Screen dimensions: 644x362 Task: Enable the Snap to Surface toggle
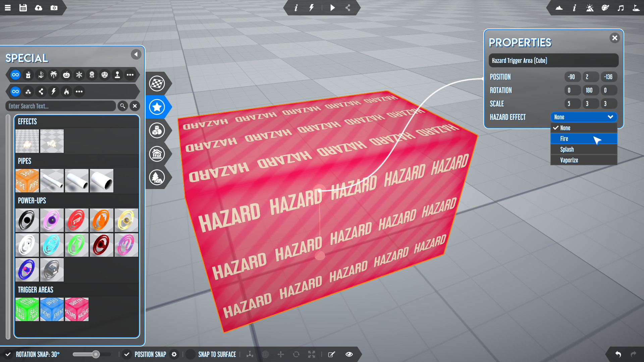tap(191, 354)
